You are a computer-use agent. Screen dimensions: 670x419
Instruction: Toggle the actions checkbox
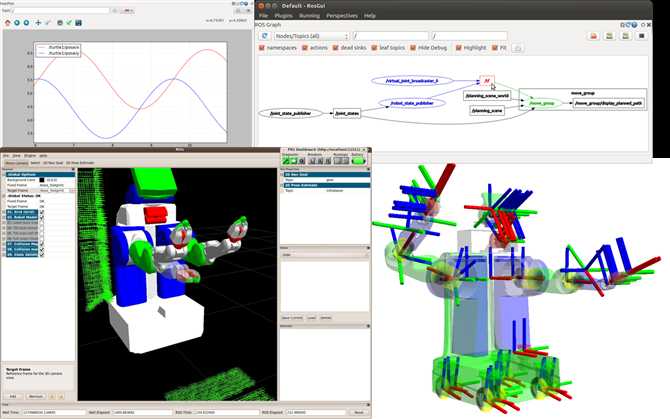pos(305,48)
